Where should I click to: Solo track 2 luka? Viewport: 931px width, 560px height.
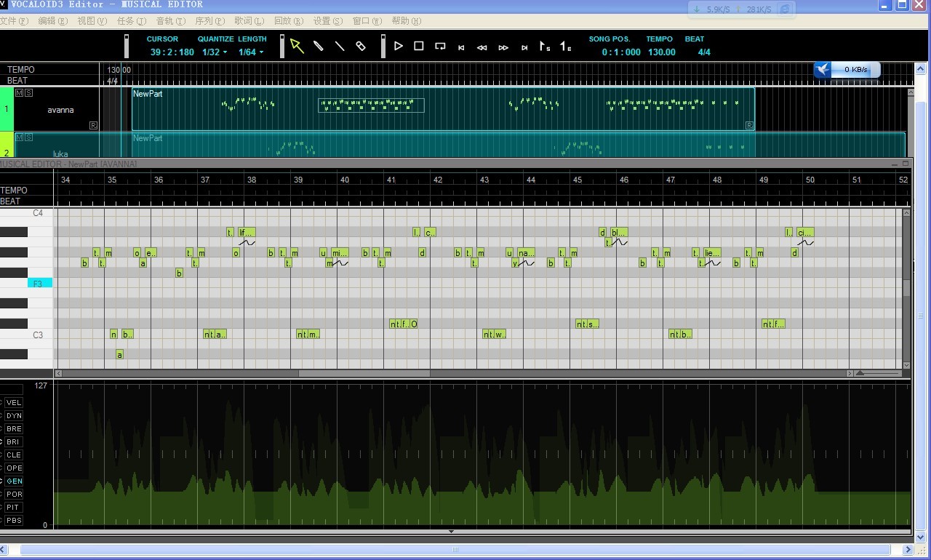(x=28, y=137)
